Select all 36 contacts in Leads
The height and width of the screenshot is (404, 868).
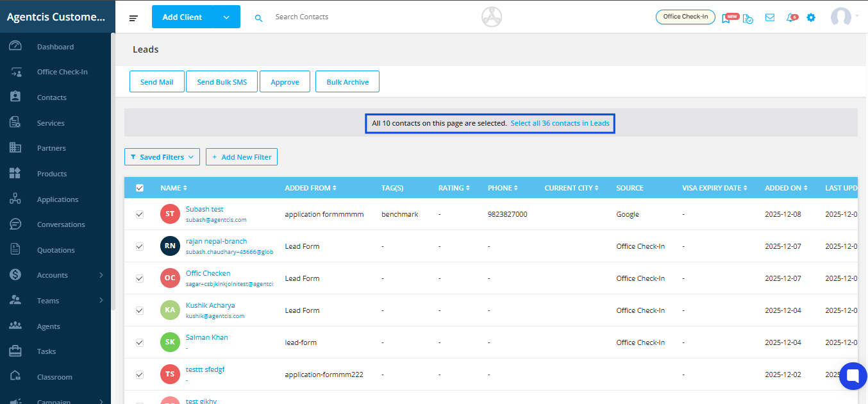point(560,123)
